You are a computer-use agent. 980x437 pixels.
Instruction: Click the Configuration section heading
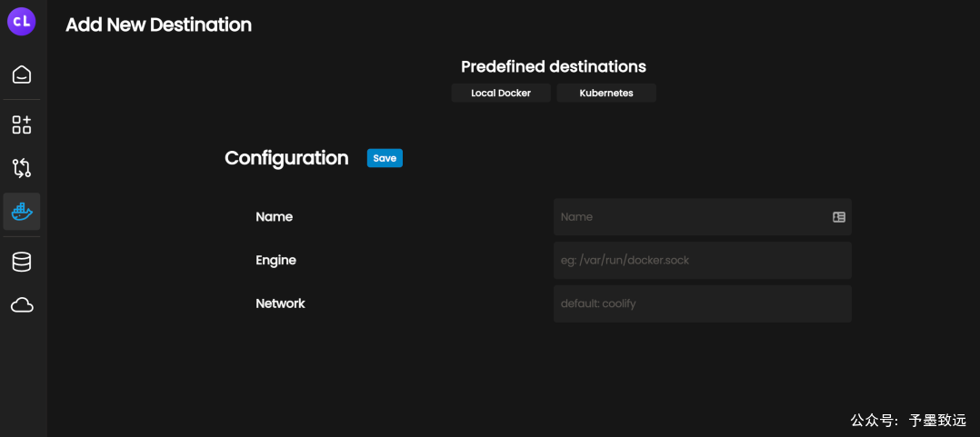pyautogui.click(x=287, y=158)
